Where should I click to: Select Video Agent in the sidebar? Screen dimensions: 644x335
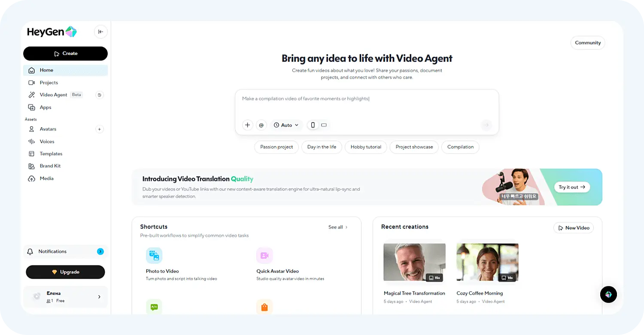pyautogui.click(x=53, y=94)
